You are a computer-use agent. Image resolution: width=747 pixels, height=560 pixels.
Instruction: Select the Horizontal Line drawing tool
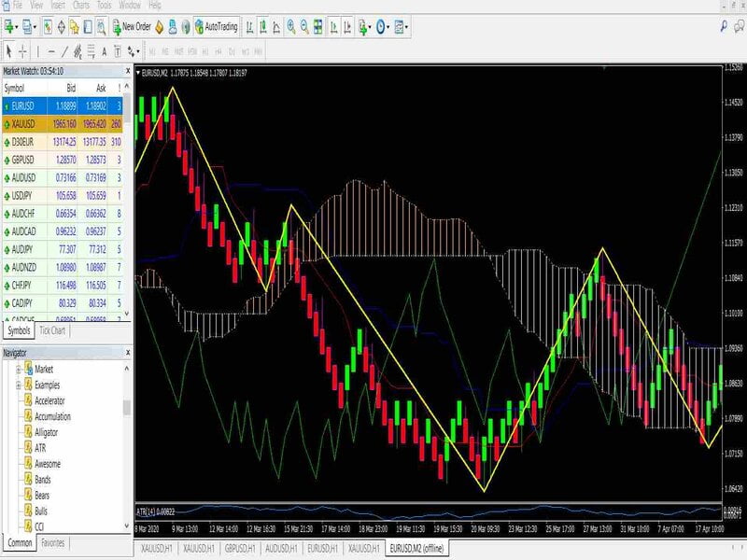[x=49, y=47]
